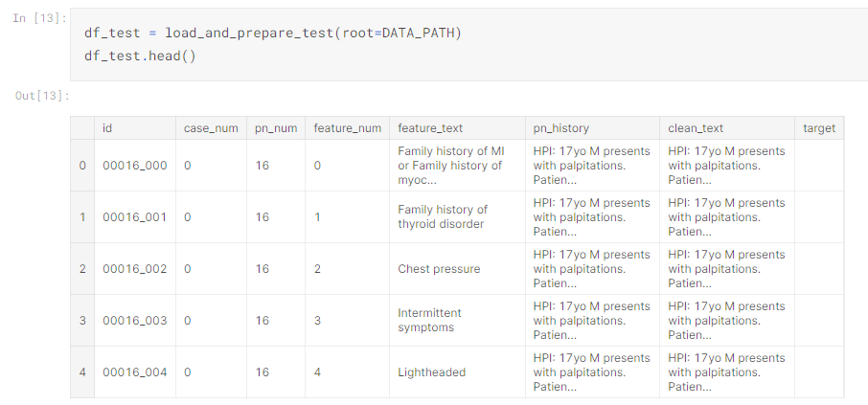Select the cell with id 00016_001
The image size is (868, 405).
click(x=134, y=217)
